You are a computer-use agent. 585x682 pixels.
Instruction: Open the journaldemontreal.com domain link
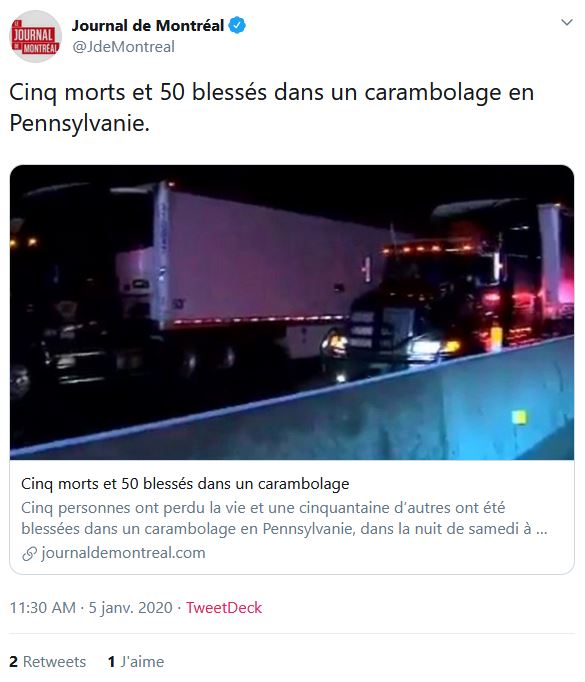(x=123, y=553)
